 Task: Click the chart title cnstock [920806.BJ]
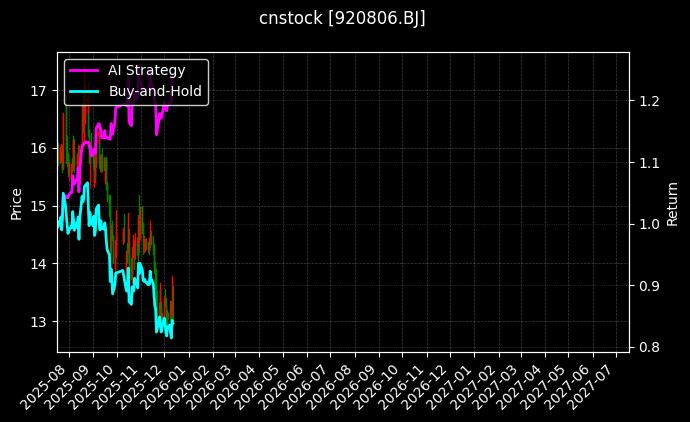pyautogui.click(x=343, y=18)
